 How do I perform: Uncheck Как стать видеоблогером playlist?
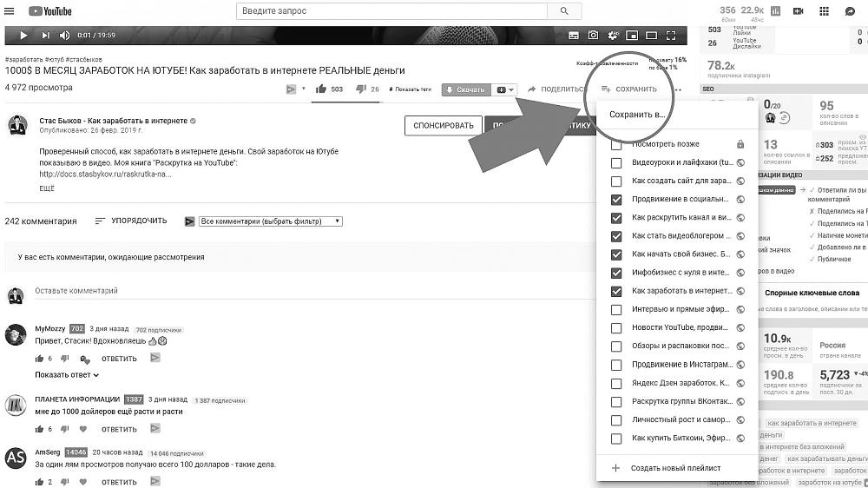[x=616, y=236]
